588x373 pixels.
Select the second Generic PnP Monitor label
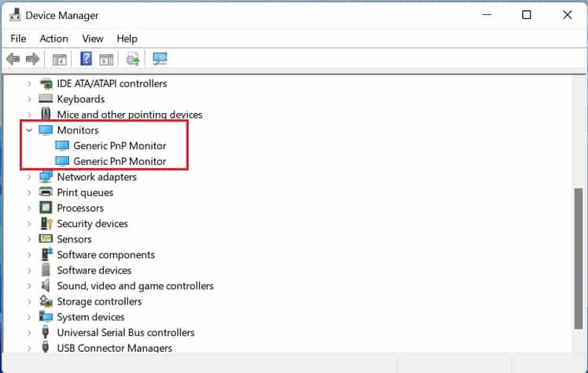coord(119,162)
